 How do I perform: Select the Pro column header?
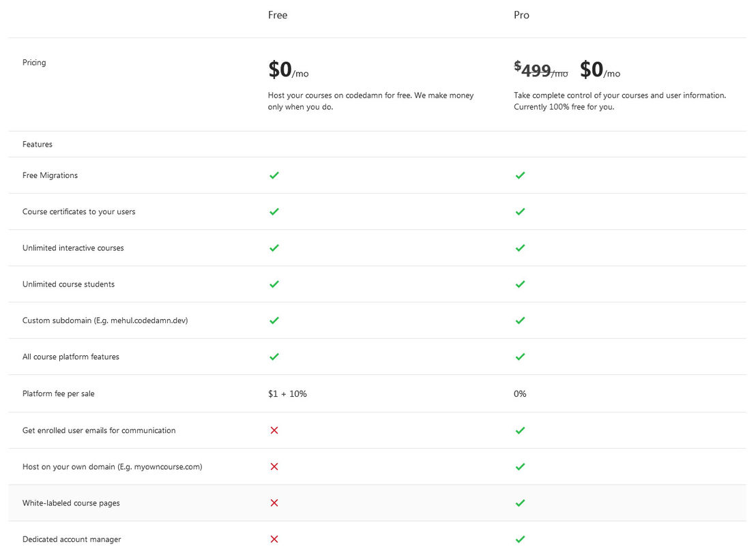pyautogui.click(x=521, y=14)
